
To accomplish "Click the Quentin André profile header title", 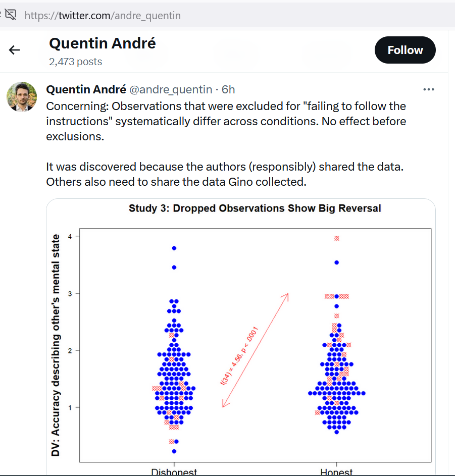I will pos(103,43).
